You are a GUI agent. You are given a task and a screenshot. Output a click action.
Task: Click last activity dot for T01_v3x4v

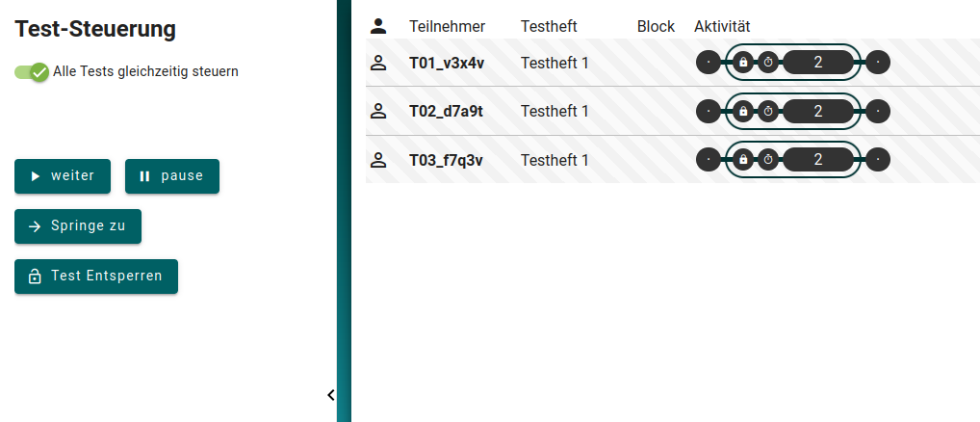[878, 63]
